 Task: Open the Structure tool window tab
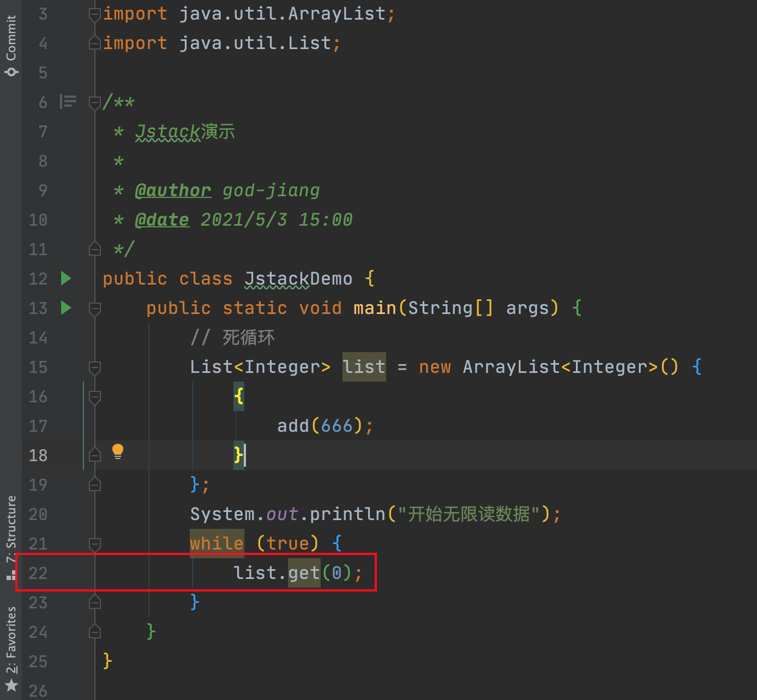(x=11, y=537)
